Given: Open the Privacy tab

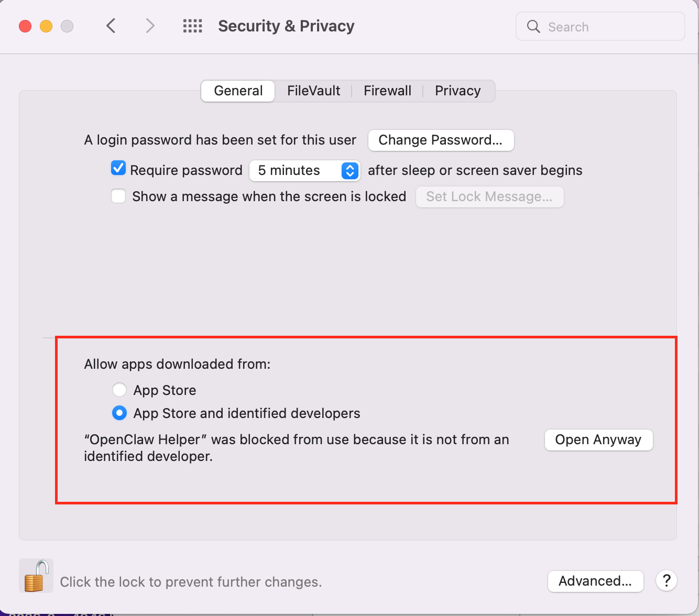Looking at the screenshot, I should click(x=457, y=91).
